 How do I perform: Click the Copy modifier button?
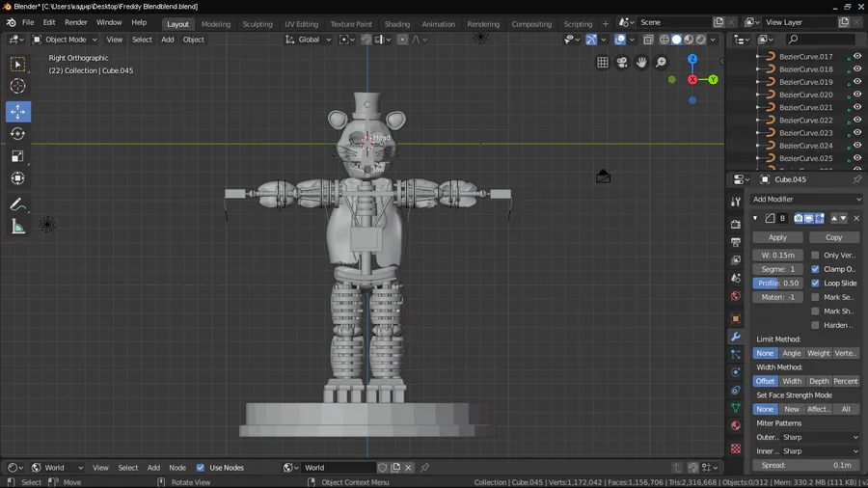833,237
